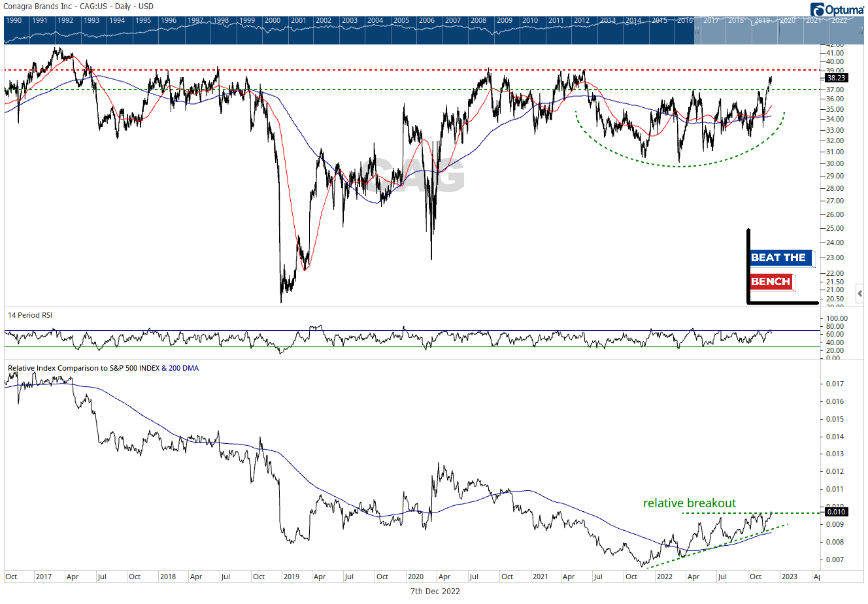The image size is (868, 604).
Task: Click the 41.00 price axis label
Action: pos(835,53)
